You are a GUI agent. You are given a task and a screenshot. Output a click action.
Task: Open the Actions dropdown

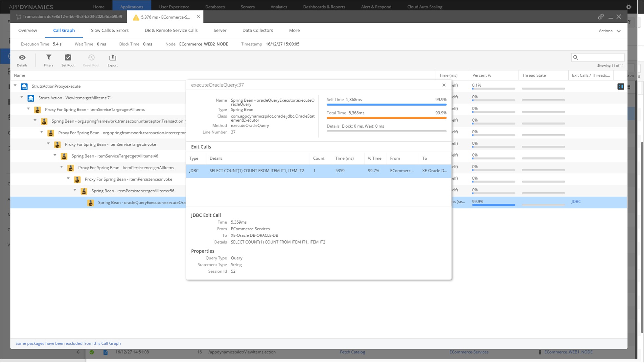click(x=609, y=31)
